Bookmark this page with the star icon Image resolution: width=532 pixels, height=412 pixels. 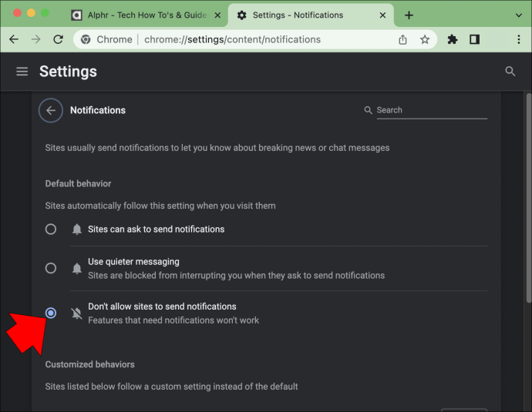tap(425, 39)
